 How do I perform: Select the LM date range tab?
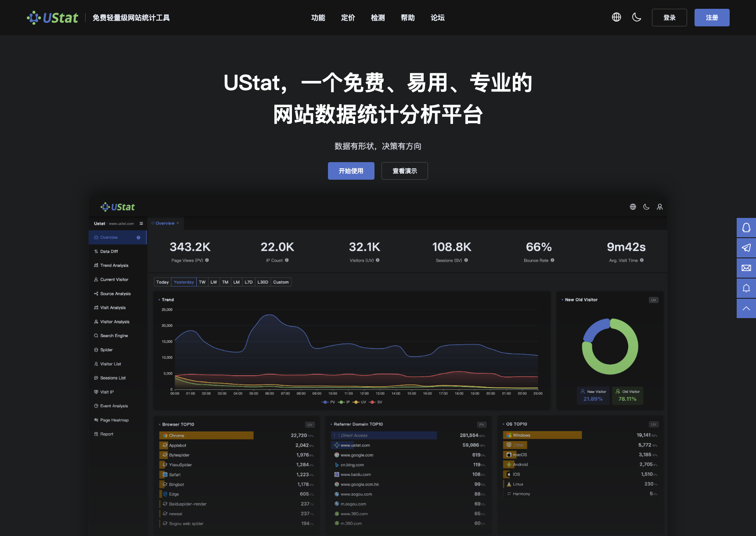tap(237, 282)
